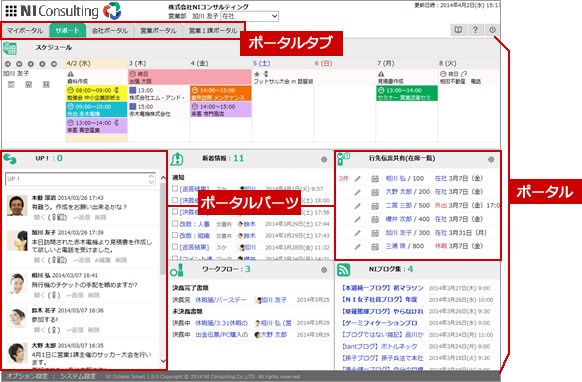
Task: Click the NIブログ集 RSS feed icon
Action: 343,270
